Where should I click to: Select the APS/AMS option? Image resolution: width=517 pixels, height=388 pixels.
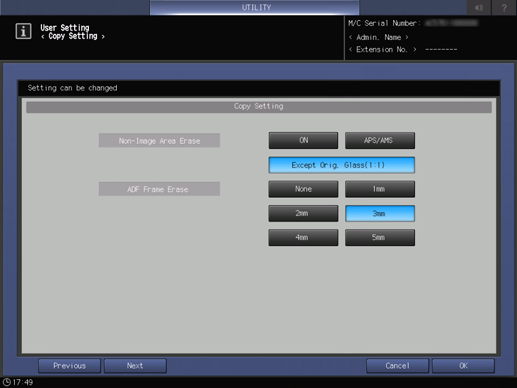point(380,140)
